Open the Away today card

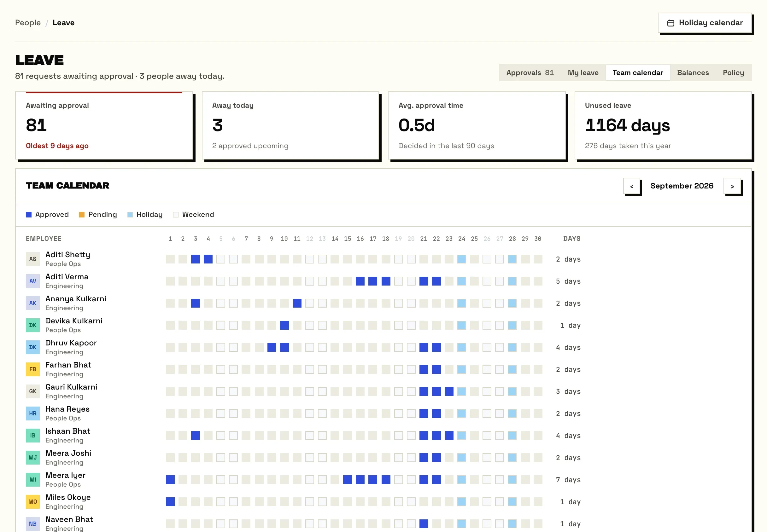290,126
